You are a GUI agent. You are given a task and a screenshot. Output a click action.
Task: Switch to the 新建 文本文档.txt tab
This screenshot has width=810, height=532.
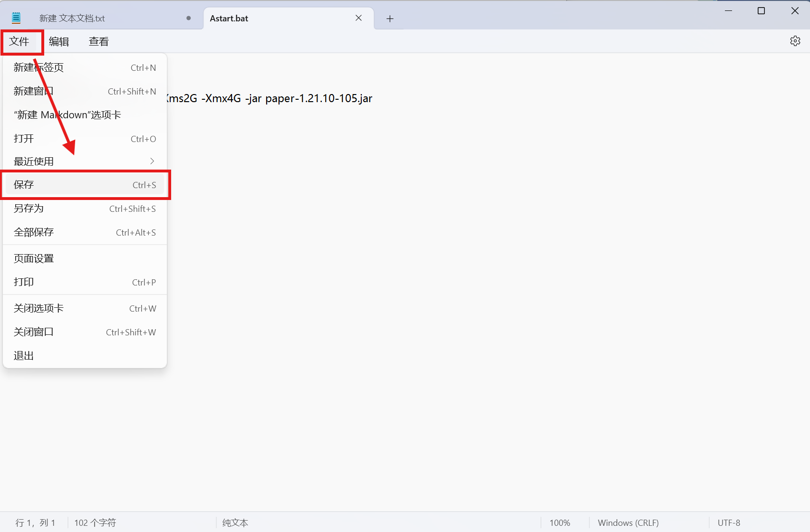click(95, 19)
